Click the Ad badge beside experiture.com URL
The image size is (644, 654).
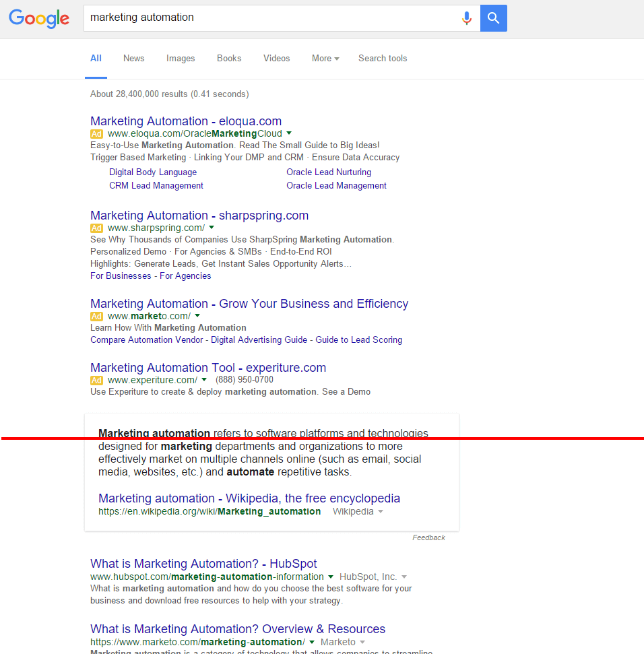point(96,381)
